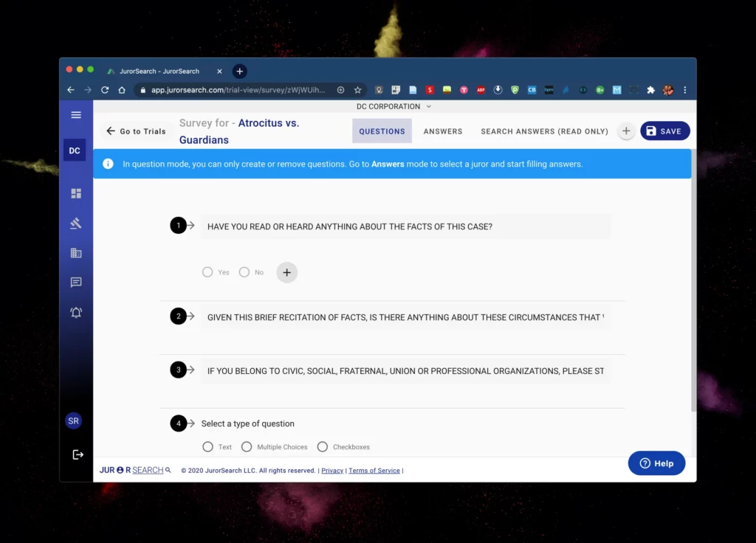Open the Chrome extensions puzzle icon
The height and width of the screenshot is (543, 756).
coord(651,90)
